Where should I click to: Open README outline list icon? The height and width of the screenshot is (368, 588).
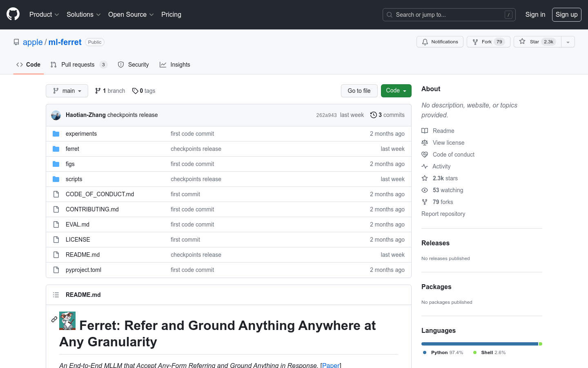[x=56, y=295]
